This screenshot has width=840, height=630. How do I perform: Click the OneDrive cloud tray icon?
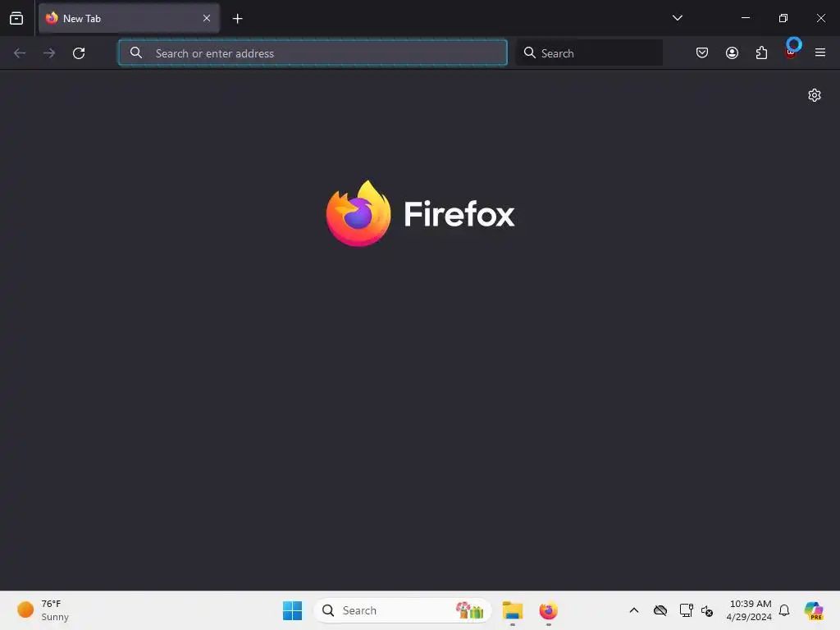pyautogui.click(x=660, y=610)
